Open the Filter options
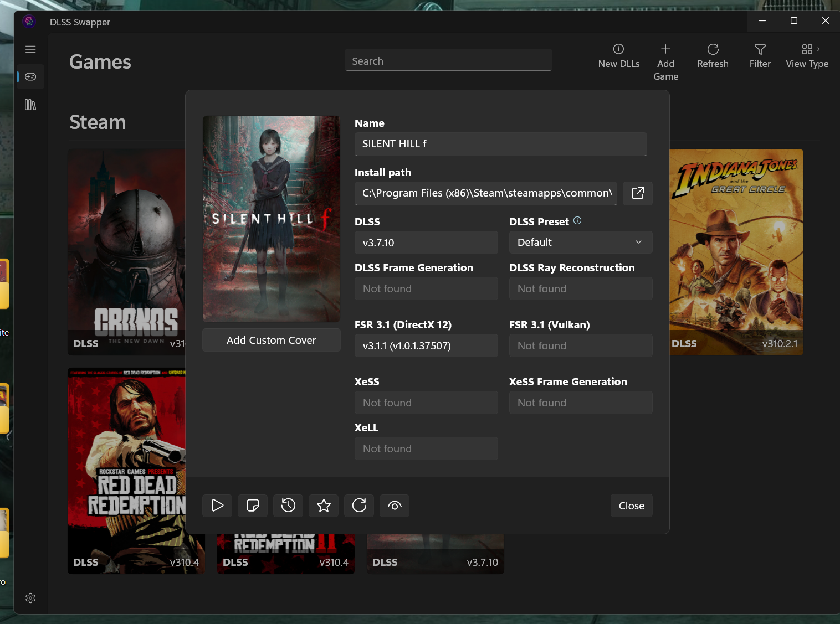 (760, 56)
